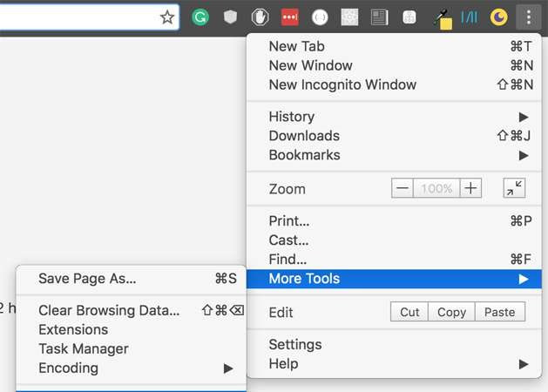Expand the More Tools submenu
Viewport: 548px width, 392px height.
pyautogui.click(x=394, y=279)
